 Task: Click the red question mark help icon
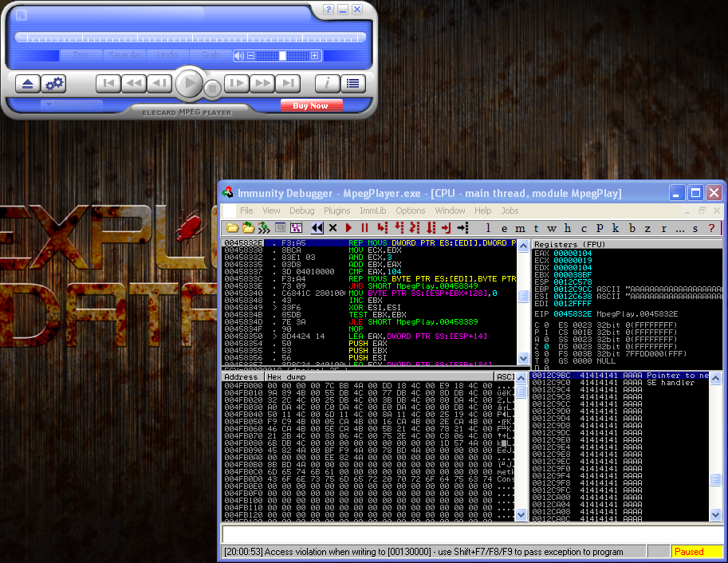coord(711,228)
